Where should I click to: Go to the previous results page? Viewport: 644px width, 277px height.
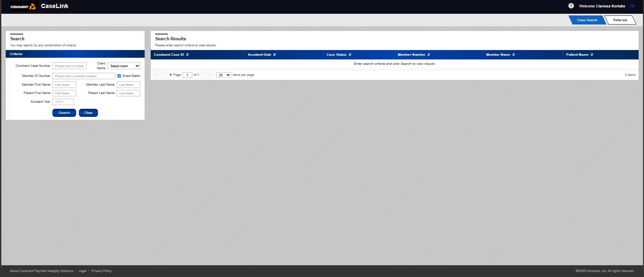[x=165, y=75]
